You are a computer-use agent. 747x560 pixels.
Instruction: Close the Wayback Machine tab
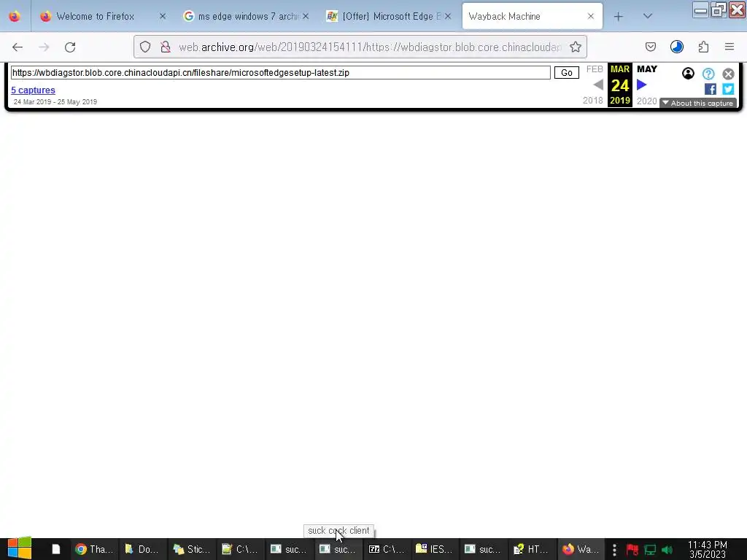coord(591,16)
